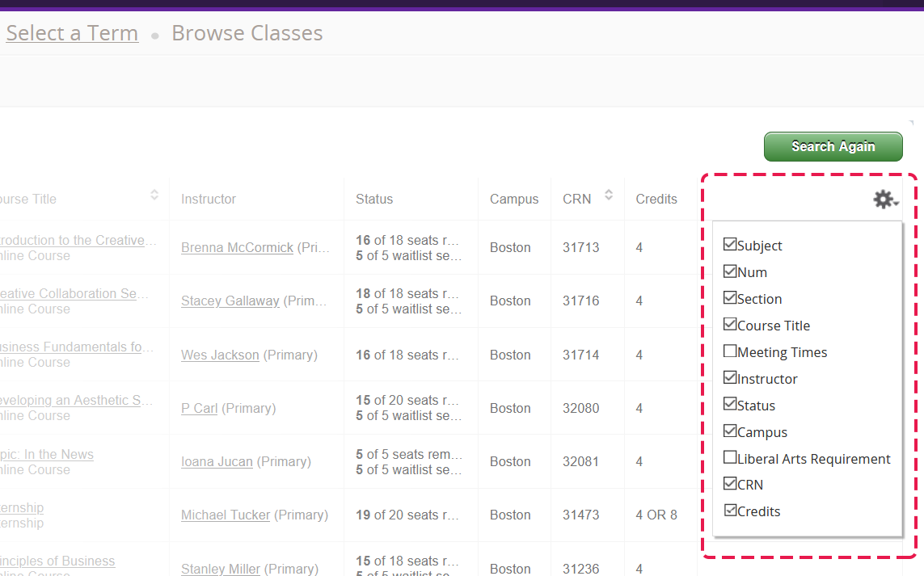Disable the Campus column checkbox

pos(730,431)
